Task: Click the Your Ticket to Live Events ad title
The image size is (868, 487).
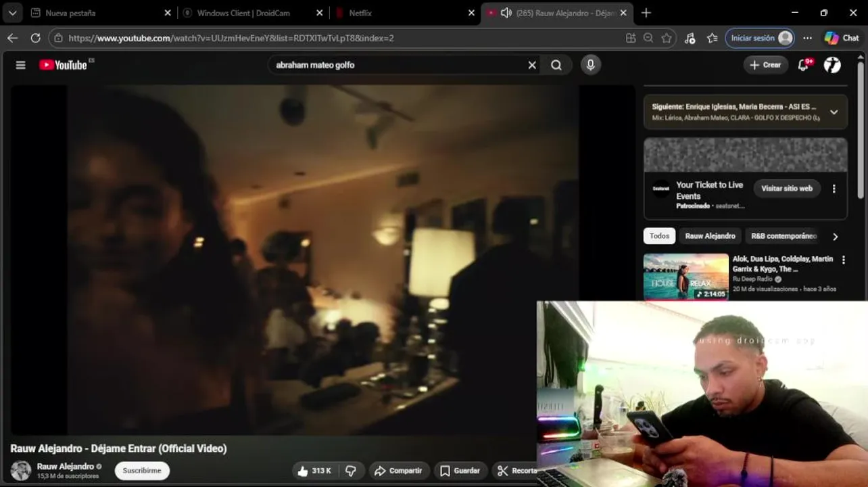Action: 709,190
